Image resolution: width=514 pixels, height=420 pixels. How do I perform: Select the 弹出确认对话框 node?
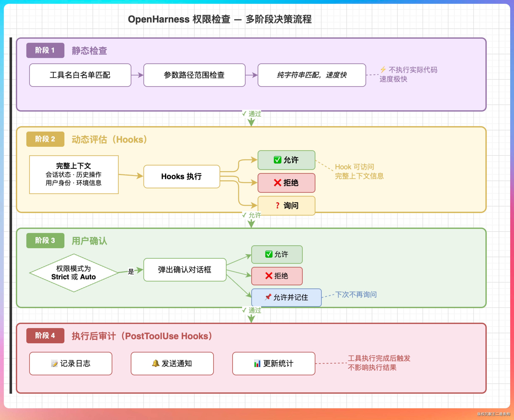pos(185,270)
